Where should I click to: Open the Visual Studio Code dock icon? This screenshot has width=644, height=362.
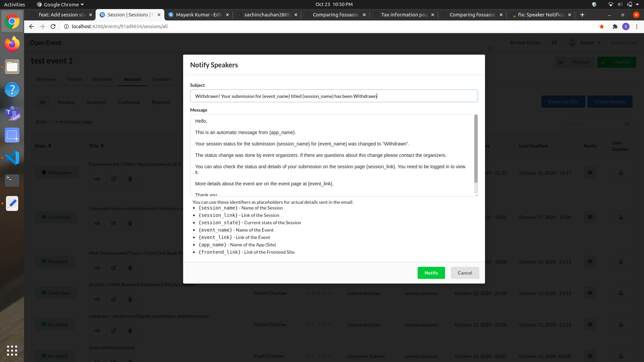(x=12, y=158)
